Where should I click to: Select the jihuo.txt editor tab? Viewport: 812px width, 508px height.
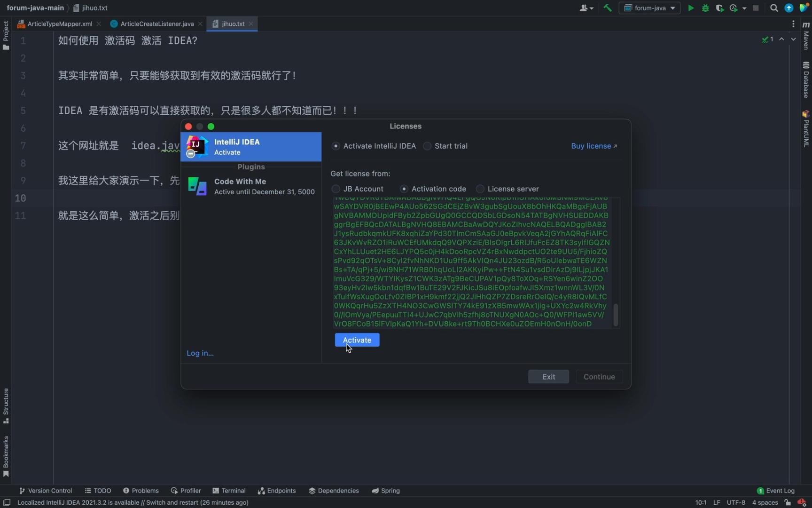233,24
